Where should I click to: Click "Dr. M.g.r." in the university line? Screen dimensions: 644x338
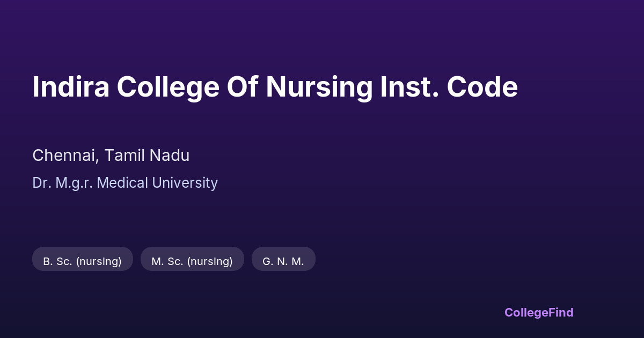tap(63, 183)
